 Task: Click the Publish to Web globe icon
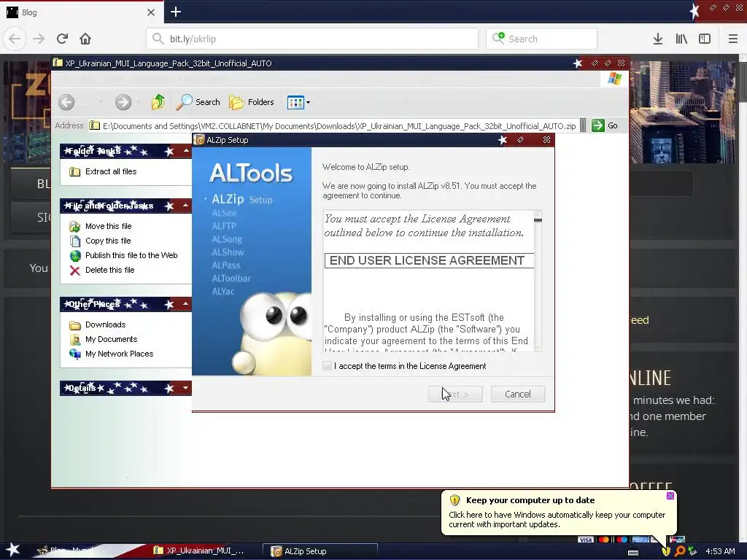point(75,256)
